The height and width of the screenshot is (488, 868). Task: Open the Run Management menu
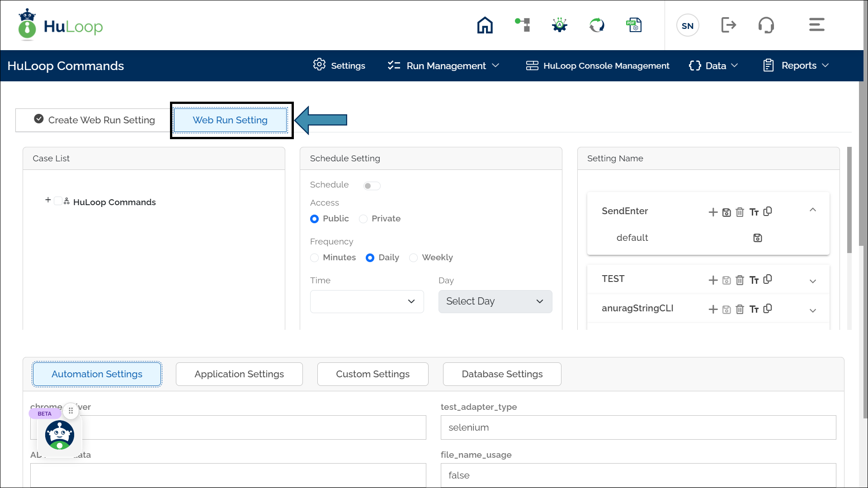[x=443, y=66]
